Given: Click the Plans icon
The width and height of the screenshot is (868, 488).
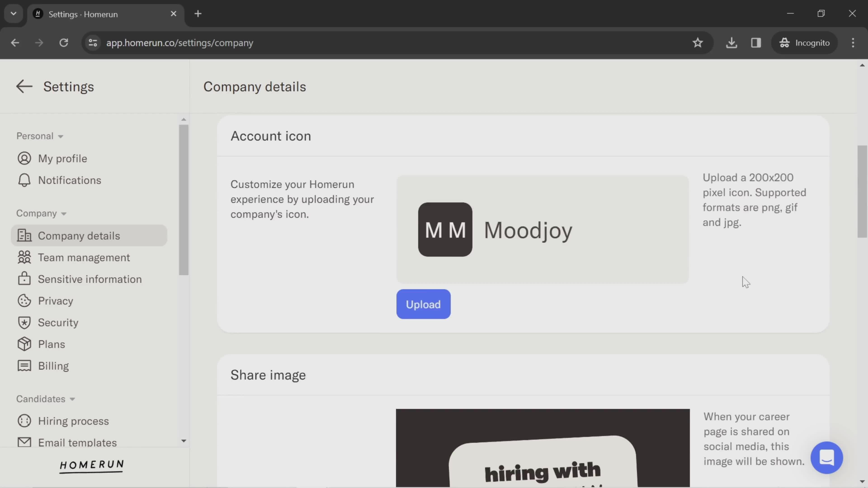Looking at the screenshot, I should pos(24,344).
